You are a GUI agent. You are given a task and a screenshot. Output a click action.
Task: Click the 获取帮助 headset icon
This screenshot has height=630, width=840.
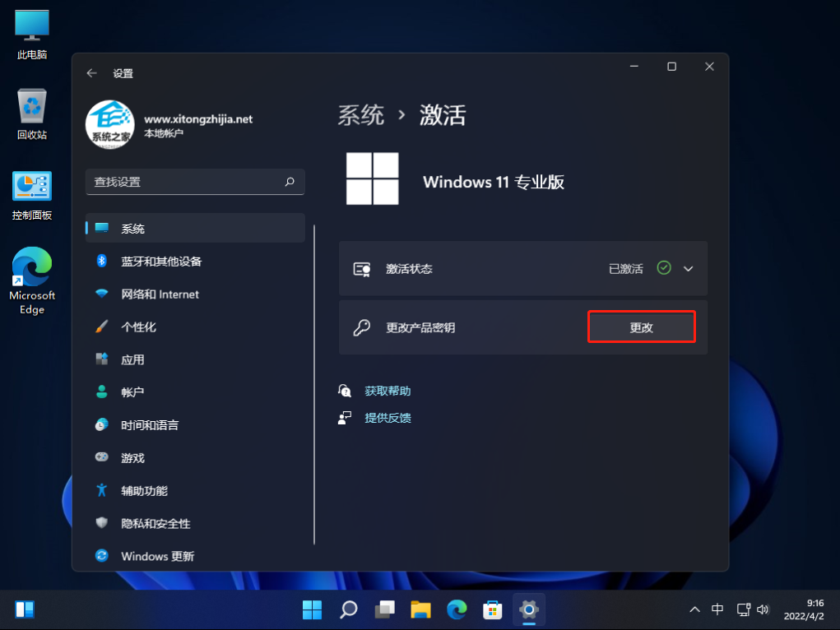(345, 391)
